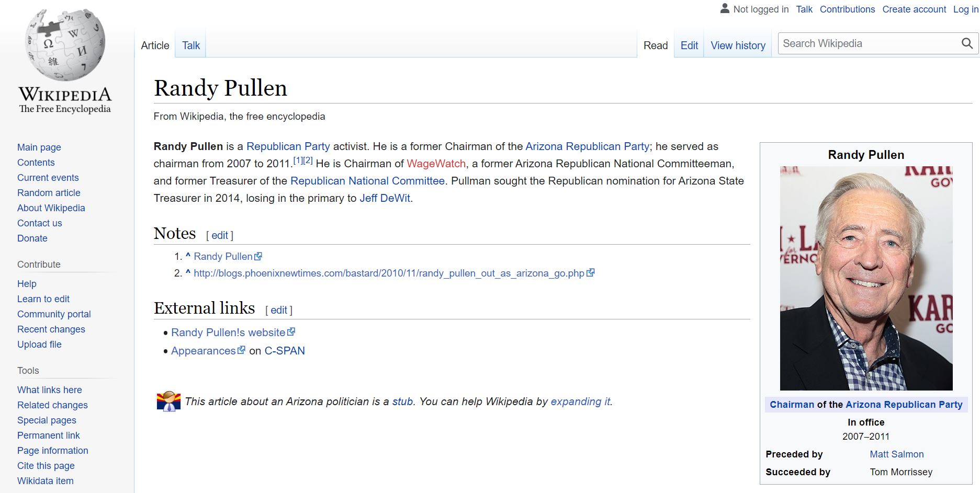The image size is (980, 493).
Task: Load a Random article
Action: click(x=49, y=193)
